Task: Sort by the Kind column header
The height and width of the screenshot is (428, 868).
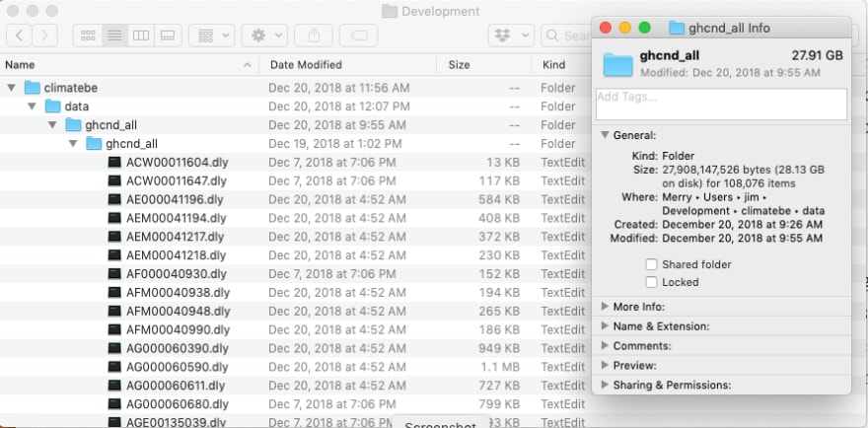Action: pos(561,65)
